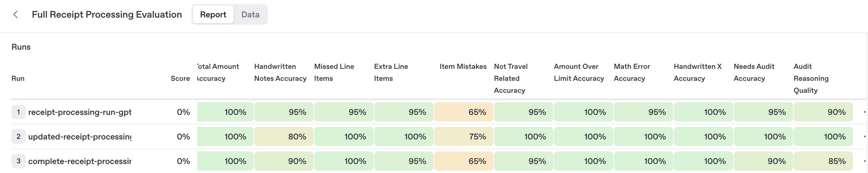Image resolution: width=868 pixels, height=173 pixels.
Task: Select the 65% Item Mistakes cell in run 1
Action: (464, 112)
